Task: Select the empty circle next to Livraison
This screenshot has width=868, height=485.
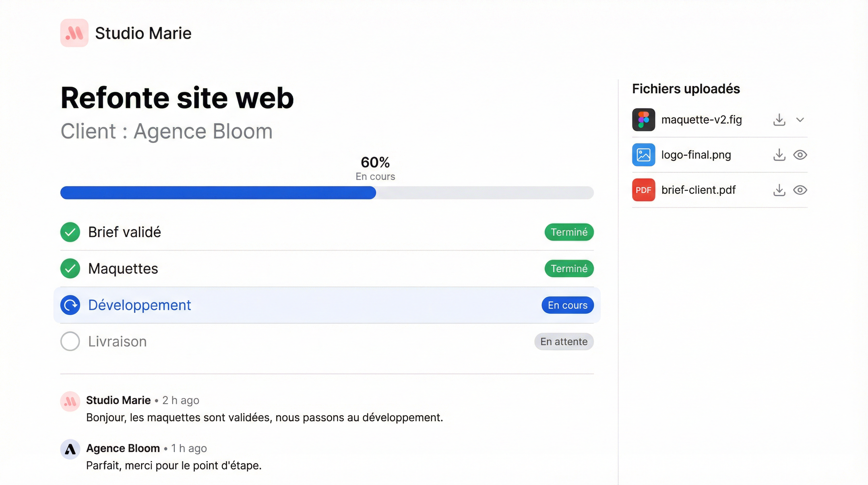Action: click(70, 341)
